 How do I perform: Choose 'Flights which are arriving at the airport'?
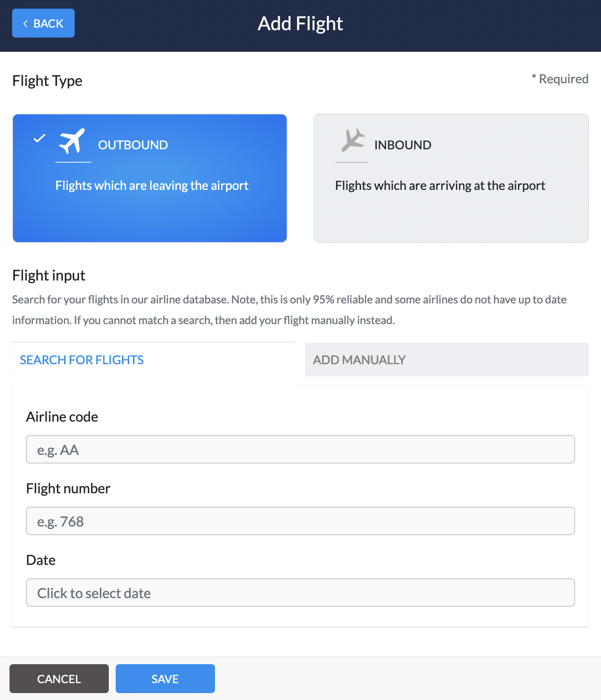pos(440,186)
